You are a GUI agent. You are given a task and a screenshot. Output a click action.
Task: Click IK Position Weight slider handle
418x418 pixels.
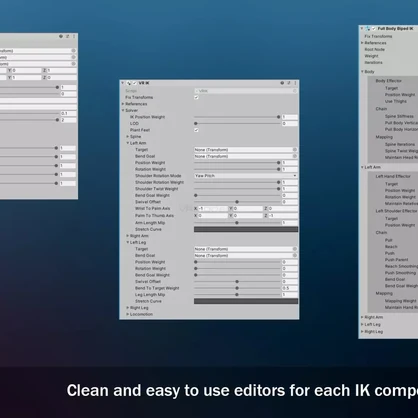coord(278,117)
